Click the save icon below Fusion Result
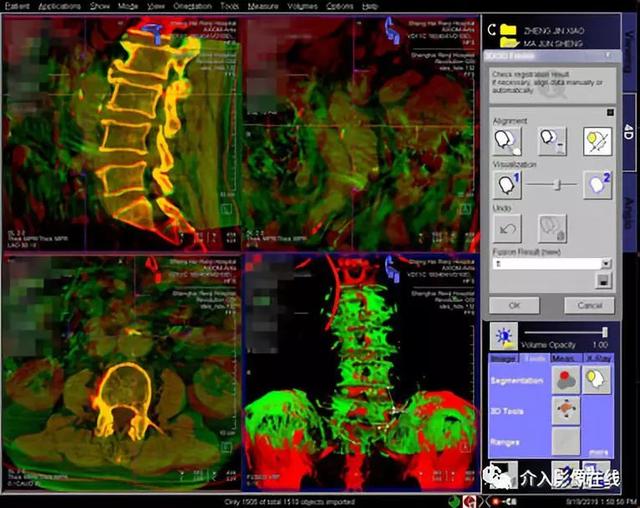This screenshot has height=508, width=640. pos(604,280)
